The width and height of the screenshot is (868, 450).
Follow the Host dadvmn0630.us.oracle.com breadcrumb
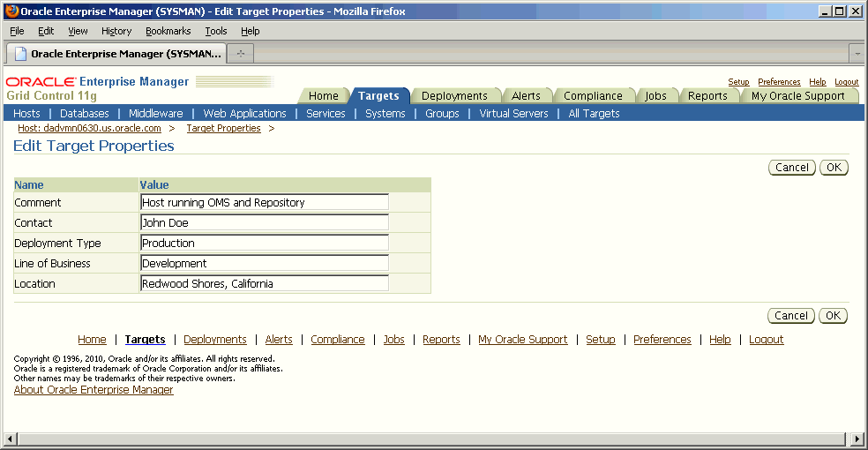pos(89,128)
